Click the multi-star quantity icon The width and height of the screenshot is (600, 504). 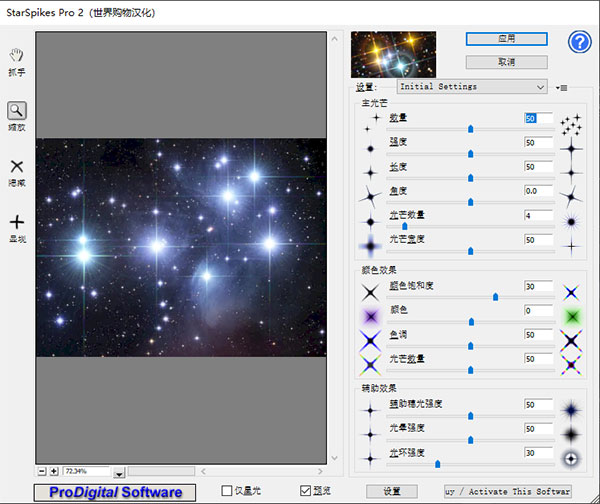tap(571, 124)
